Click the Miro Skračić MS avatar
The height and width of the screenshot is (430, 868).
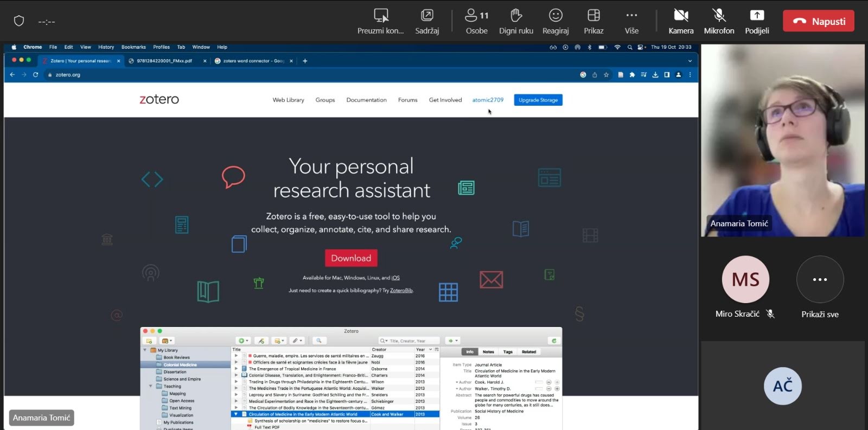point(745,279)
